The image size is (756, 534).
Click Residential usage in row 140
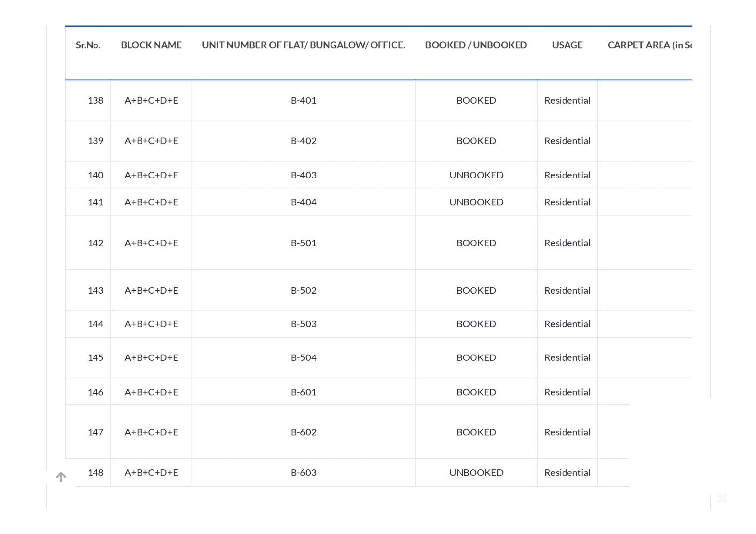pos(567,175)
